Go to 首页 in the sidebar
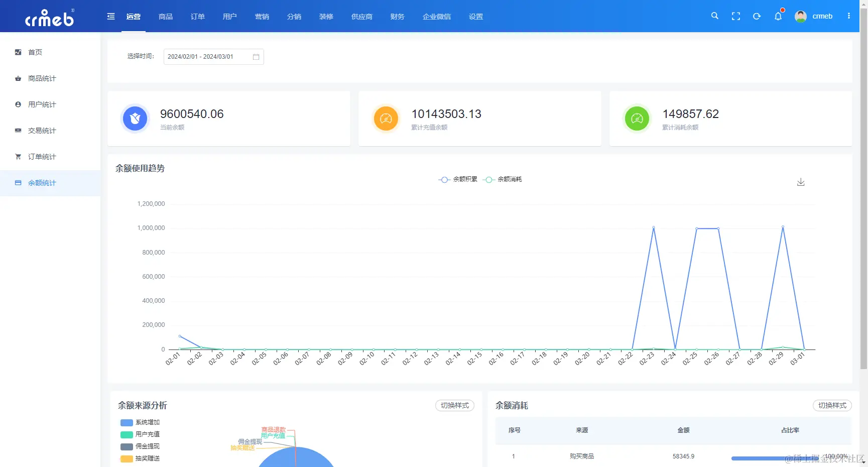This screenshot has height=467, width=868. 50,52
